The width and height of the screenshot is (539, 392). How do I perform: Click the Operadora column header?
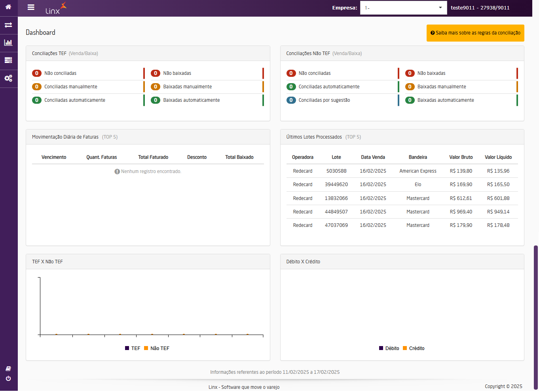pos(303,157)
